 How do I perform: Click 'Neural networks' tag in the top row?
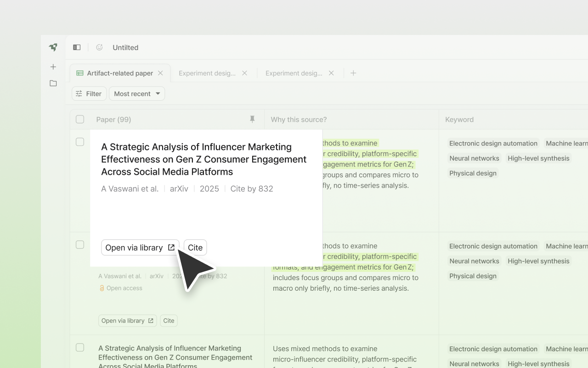click(475, 158)
